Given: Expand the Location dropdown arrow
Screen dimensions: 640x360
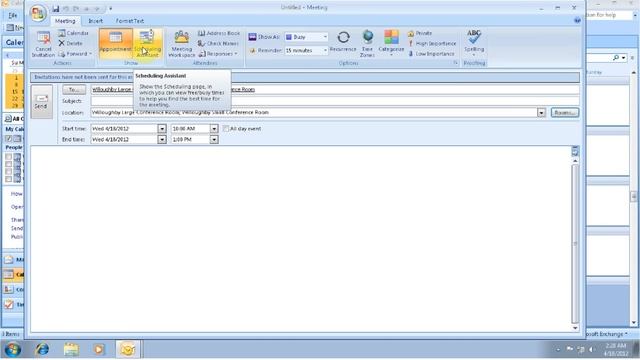Looking at the screenshot, I should tap(541, 113).
